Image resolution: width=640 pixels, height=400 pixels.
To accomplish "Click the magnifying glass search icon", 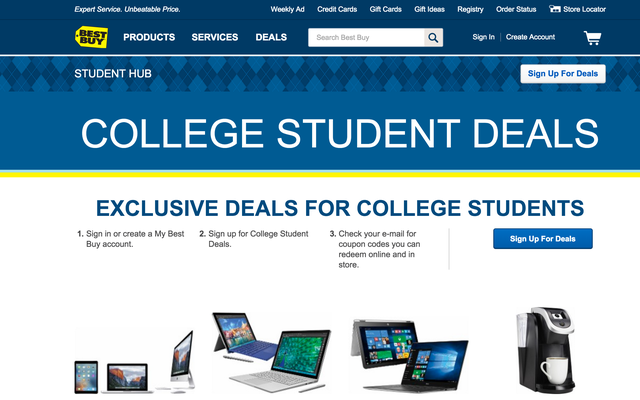I will (433, 38).
